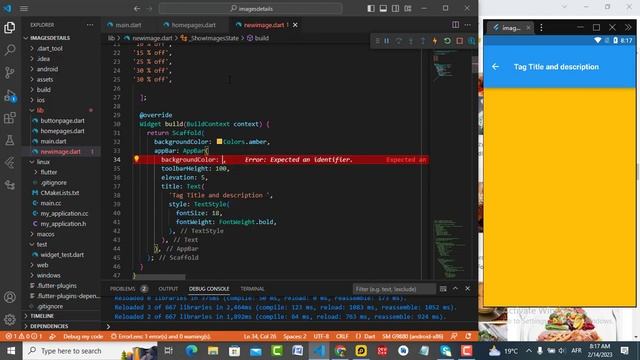Open Run and Debug view

click(x=10, y=96)
